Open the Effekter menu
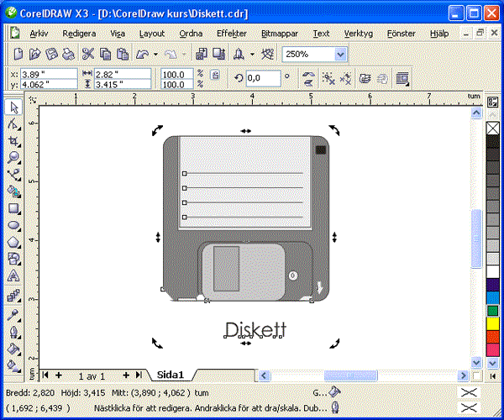Screen dimensions: 504x420 231,34
